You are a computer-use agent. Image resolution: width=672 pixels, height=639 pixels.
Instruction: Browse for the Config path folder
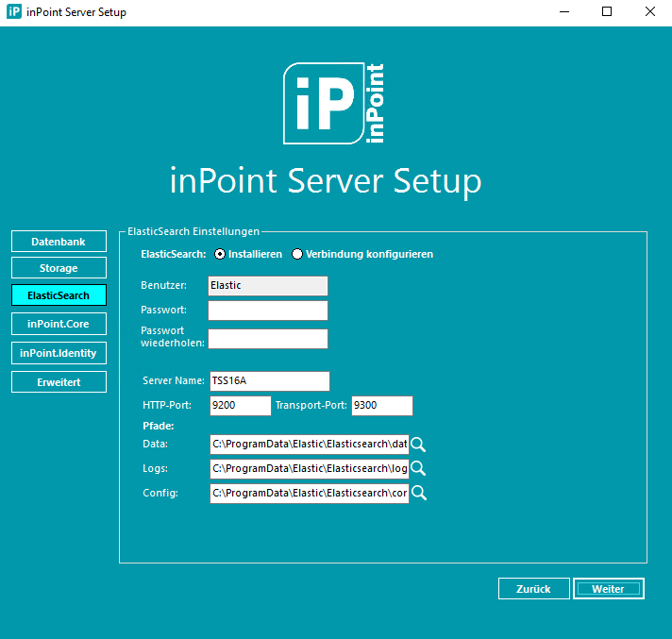(x=418, y=494)
